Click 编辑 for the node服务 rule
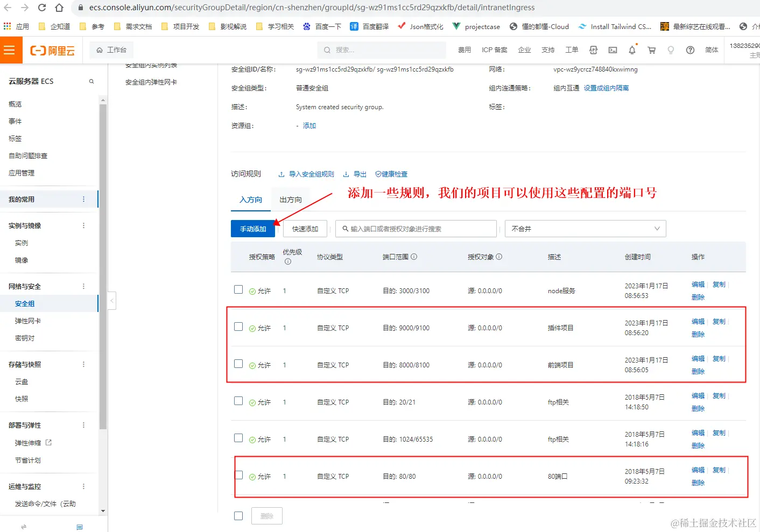Screen dimensions: 760x532 pyautogui.click(x=698, y=285)
